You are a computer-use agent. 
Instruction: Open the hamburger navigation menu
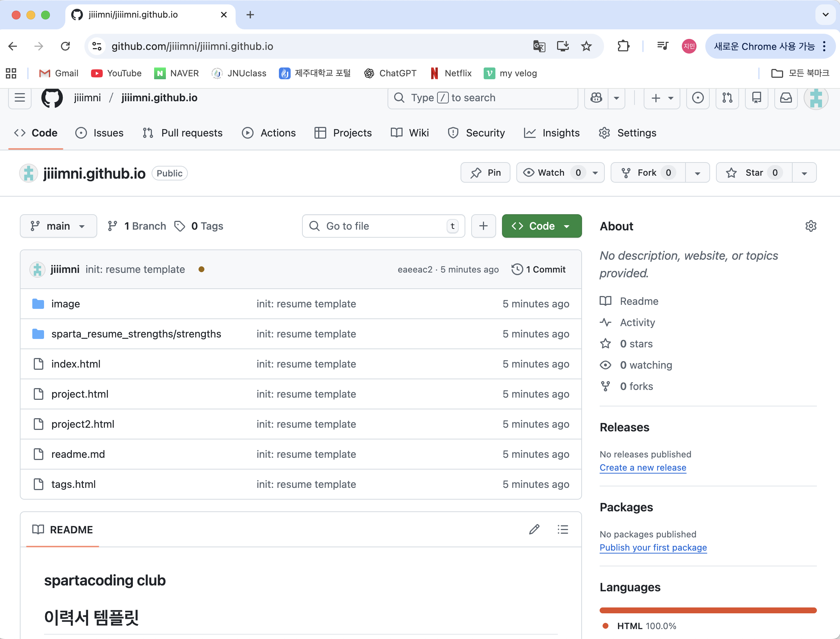coord(20,98)
